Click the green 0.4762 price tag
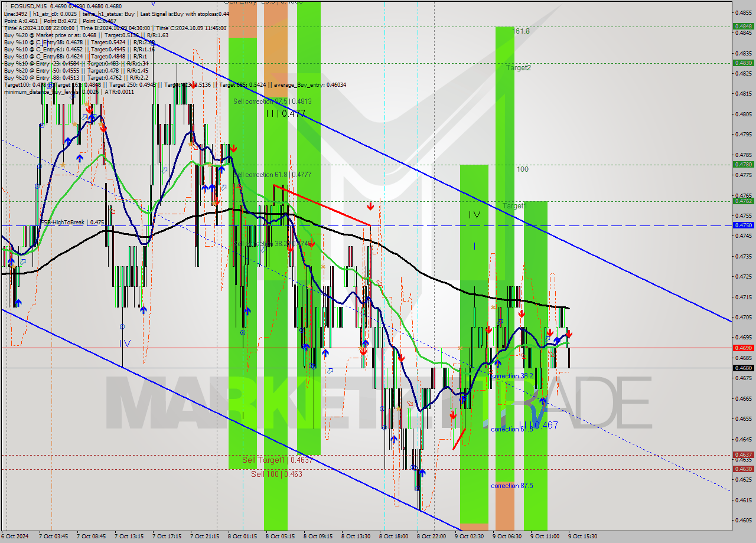Screen dimensions: 756x543 coord(742,201)
